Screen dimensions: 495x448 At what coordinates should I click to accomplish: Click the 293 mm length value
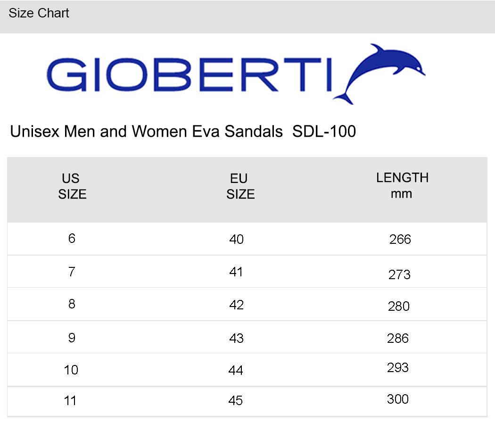click(398, 367)
